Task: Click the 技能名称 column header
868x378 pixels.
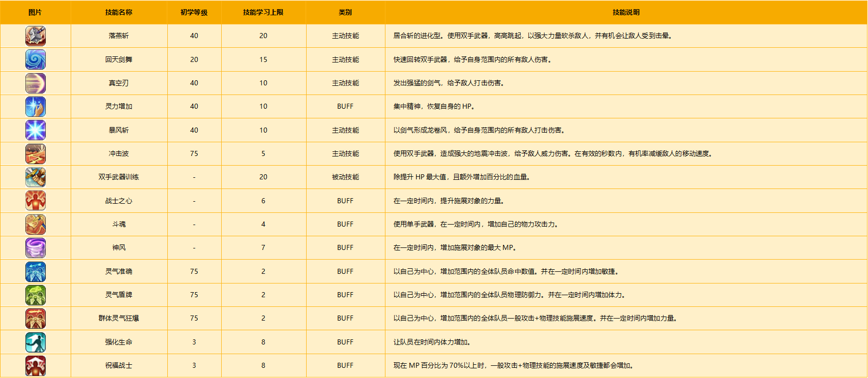Action: 118,12
